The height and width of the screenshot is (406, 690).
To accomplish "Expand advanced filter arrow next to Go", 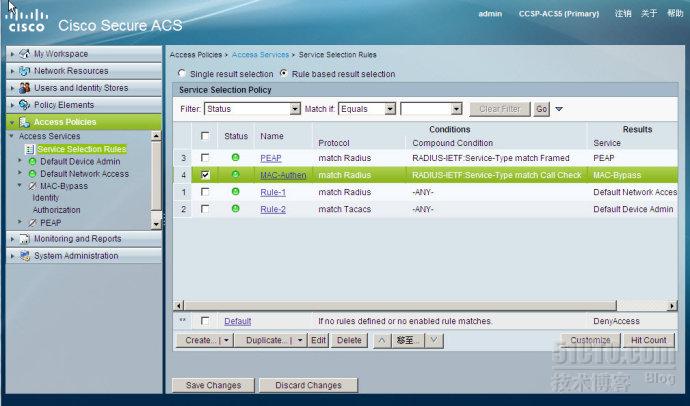I will [559, 109].
